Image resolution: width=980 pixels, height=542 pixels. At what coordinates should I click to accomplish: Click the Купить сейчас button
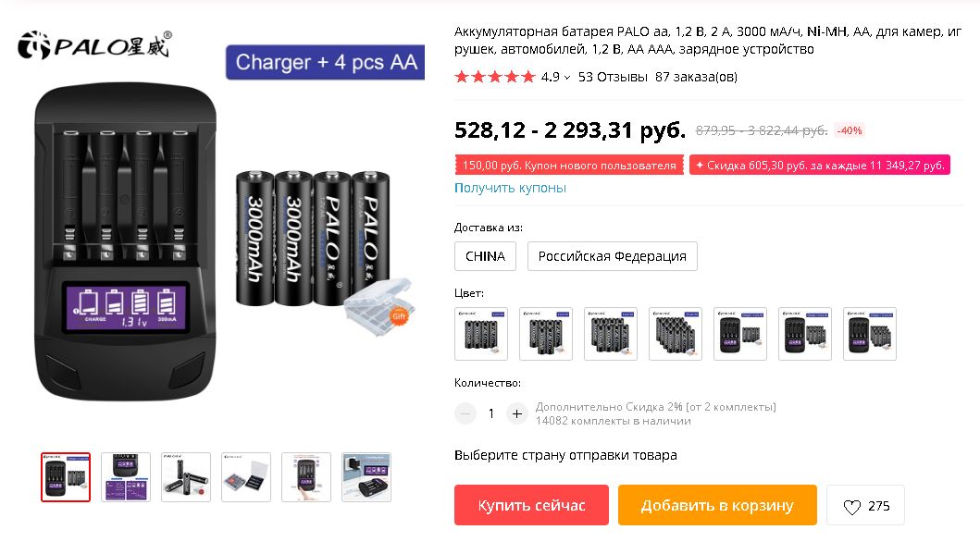531,505
